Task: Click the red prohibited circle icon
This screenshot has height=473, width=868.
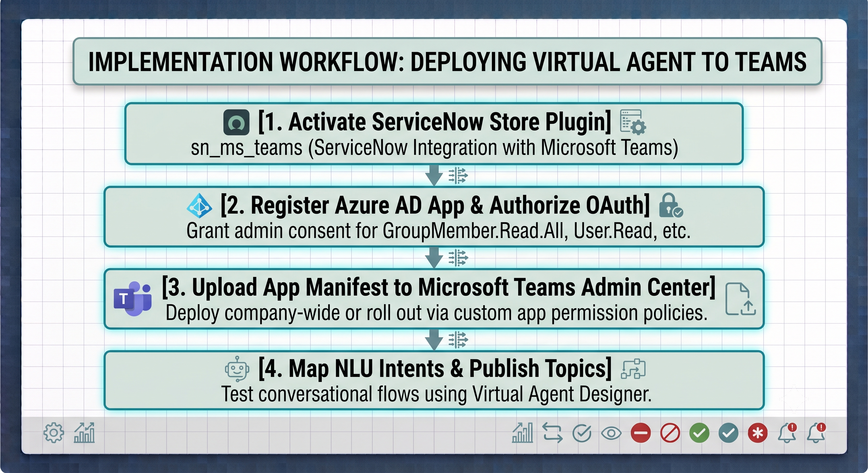Action: pos(670,433)
